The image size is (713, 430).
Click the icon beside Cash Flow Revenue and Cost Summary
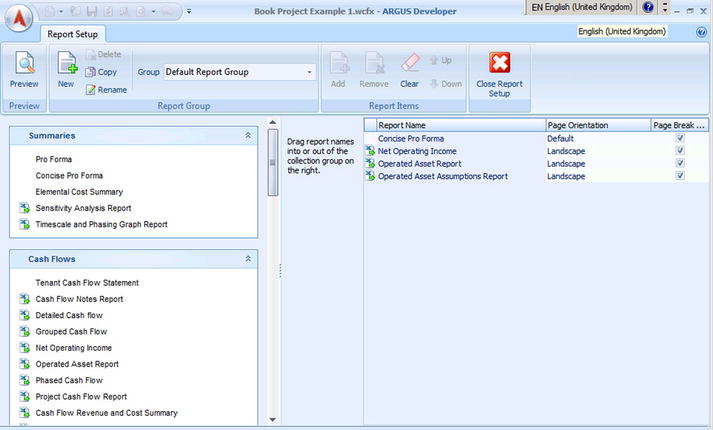pos(25,413)
